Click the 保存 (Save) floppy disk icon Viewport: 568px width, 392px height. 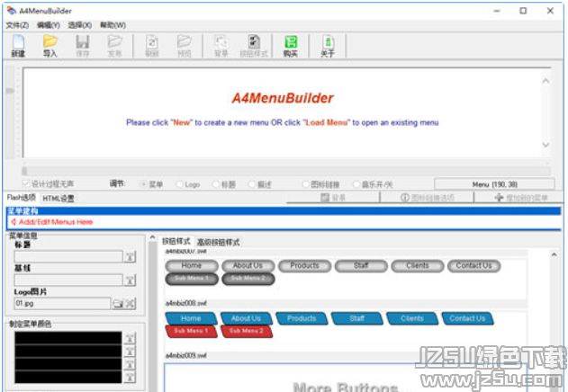82,46
